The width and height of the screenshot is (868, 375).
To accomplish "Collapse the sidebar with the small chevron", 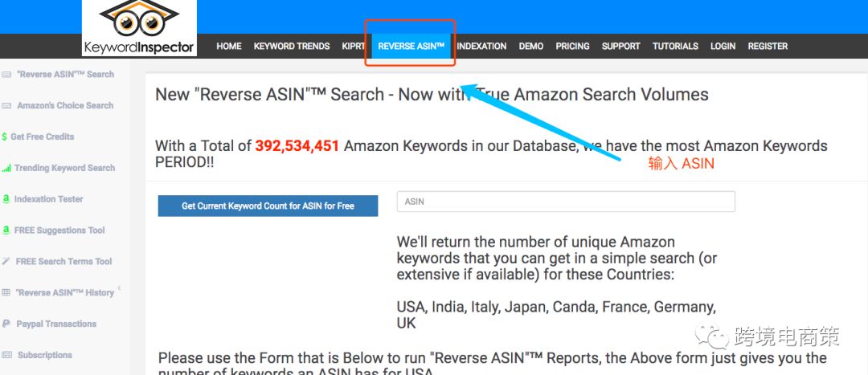I will pyautogui.click(x=119, y=287).
